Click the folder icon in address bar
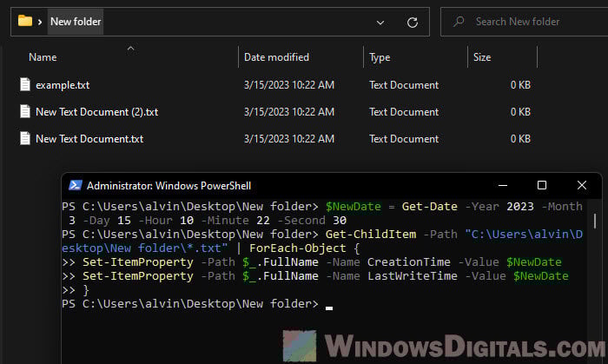 pyautogui.click(x=25, y=21)
